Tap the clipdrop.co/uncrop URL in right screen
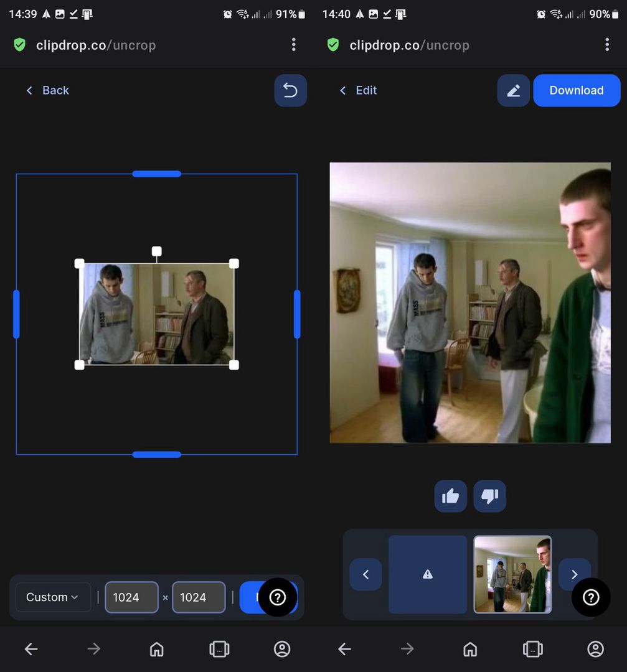 (410, 45)
